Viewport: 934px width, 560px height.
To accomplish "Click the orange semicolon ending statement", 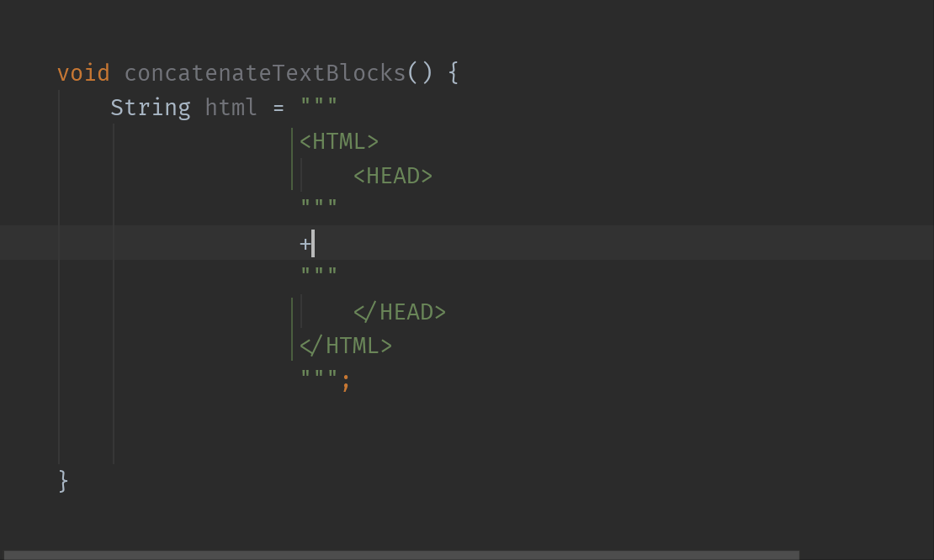I will click(346, 381).
